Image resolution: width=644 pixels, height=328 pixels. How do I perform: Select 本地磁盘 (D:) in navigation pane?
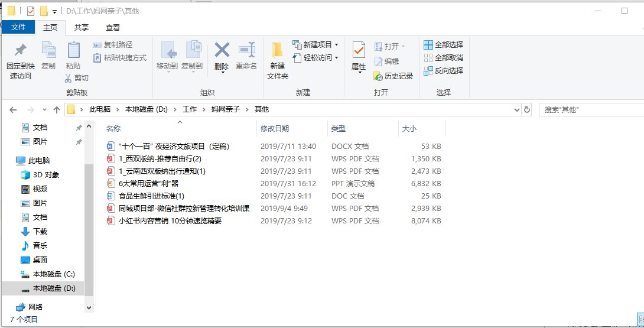(x=48, y=288)
